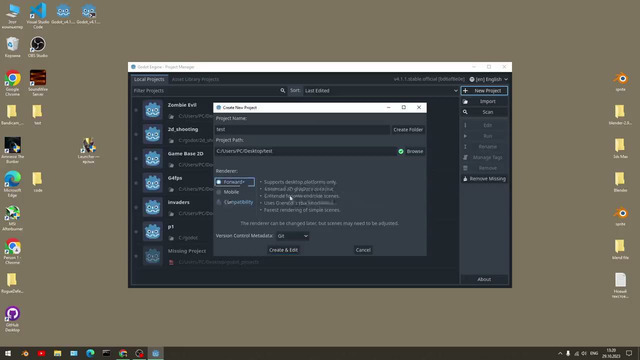Open YouTube icon in the taskbar
This screenshot has width=640, height=360.
click(x=41, y=353)
